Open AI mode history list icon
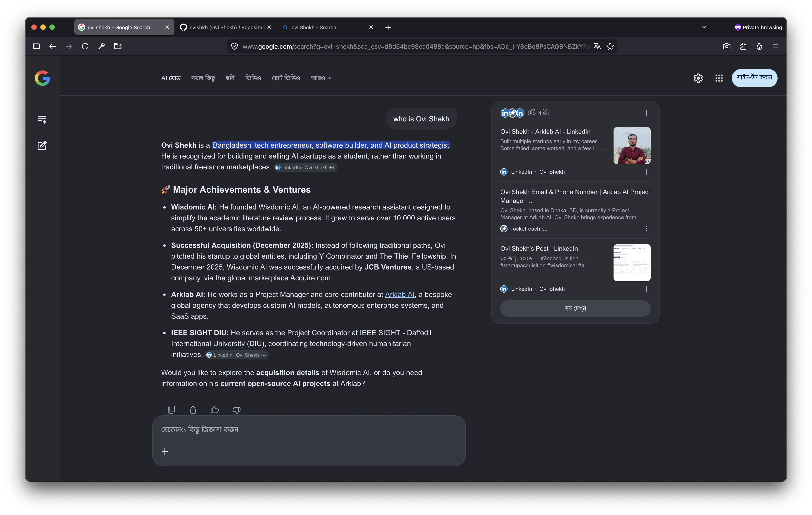The width and height of the screenshot is (812, 515). click(42, 119)
